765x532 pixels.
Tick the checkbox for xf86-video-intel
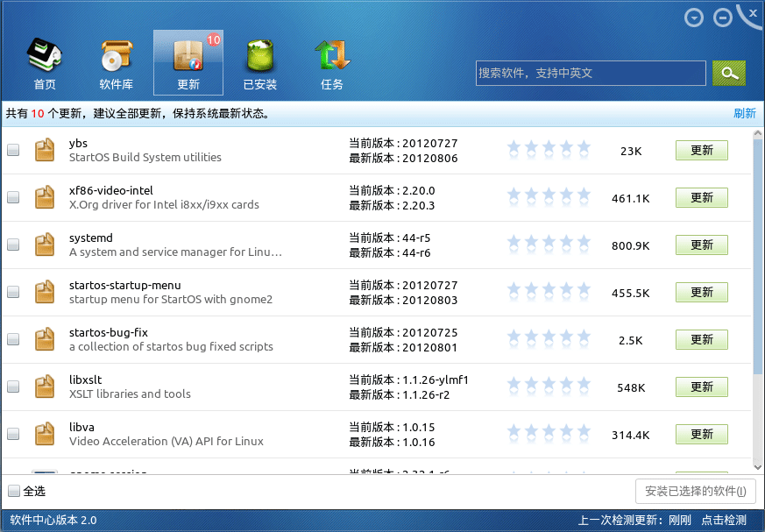tap(13, 198)
